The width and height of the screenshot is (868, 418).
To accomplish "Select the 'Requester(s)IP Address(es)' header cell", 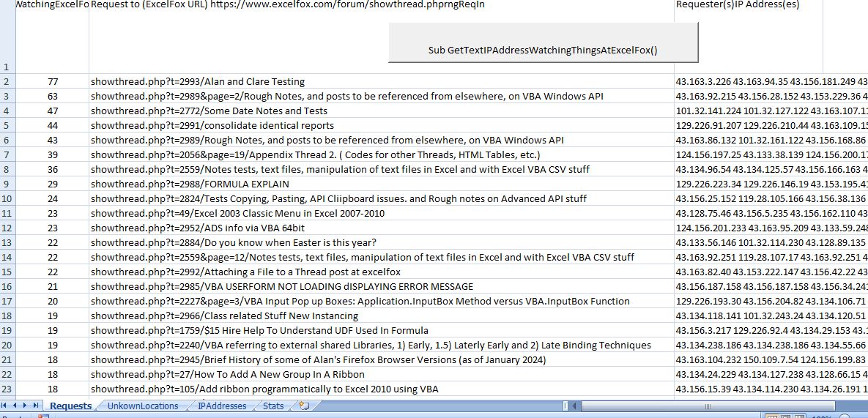I will pos(749,37).
